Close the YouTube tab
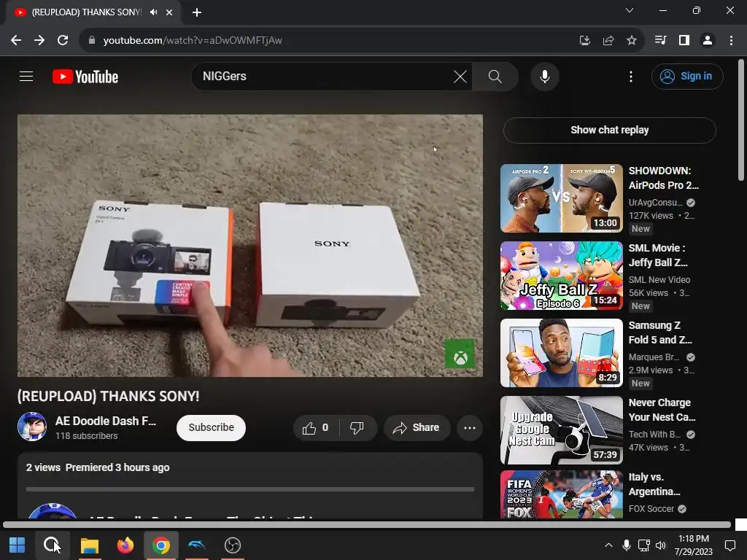The width and height of the screenshot is (747, 560). click(169, 12)
